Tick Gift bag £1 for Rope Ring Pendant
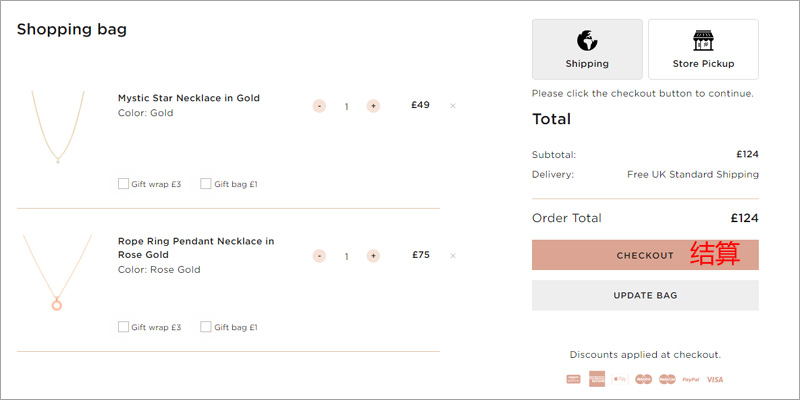 tap(206, 327)
